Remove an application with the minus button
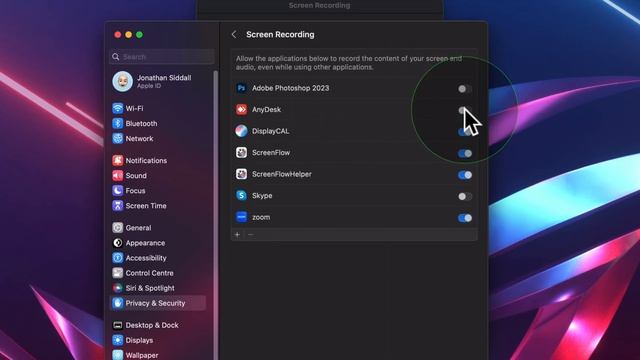The width and height of the screenshot is (640, 360). (251, 235)
